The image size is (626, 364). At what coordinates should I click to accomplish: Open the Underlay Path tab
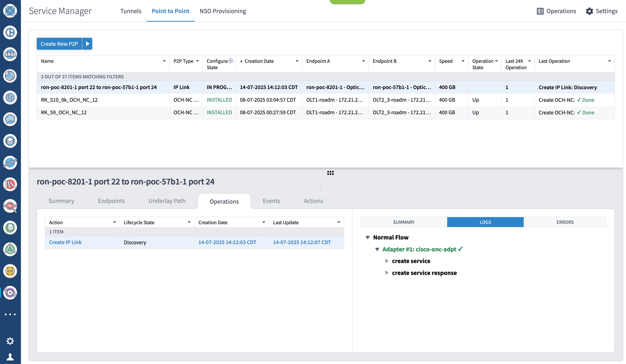(167, 201)
